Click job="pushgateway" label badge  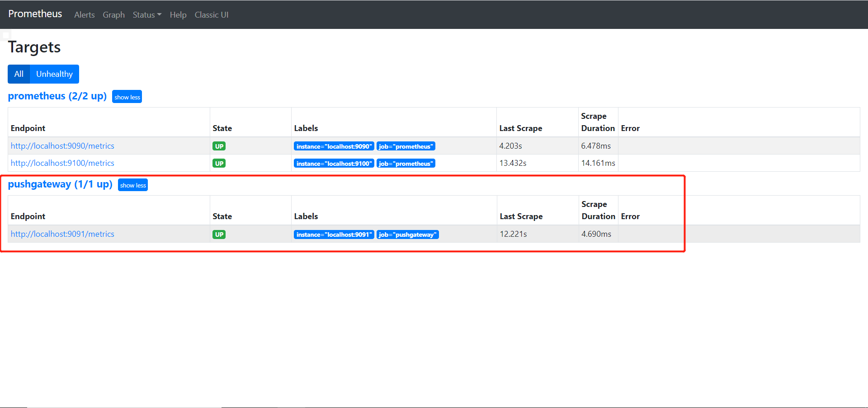pyautogui.click(x=408, y=234)
